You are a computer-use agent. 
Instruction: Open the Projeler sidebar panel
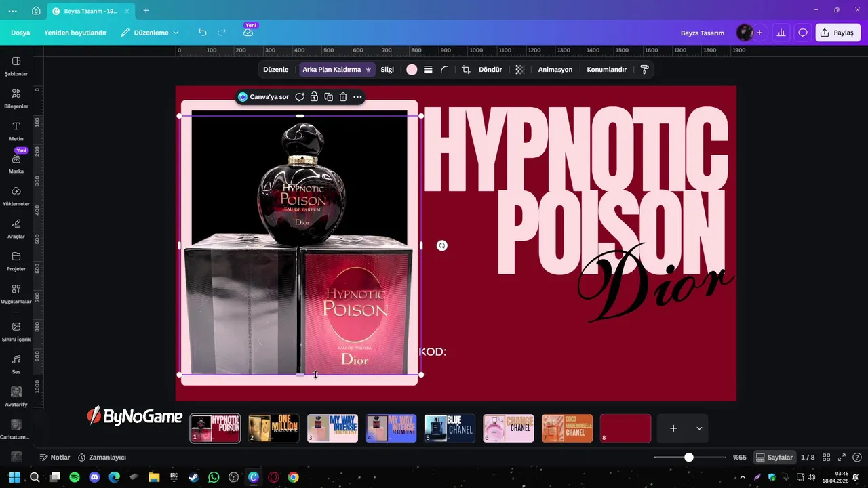(x=16, y=261)
